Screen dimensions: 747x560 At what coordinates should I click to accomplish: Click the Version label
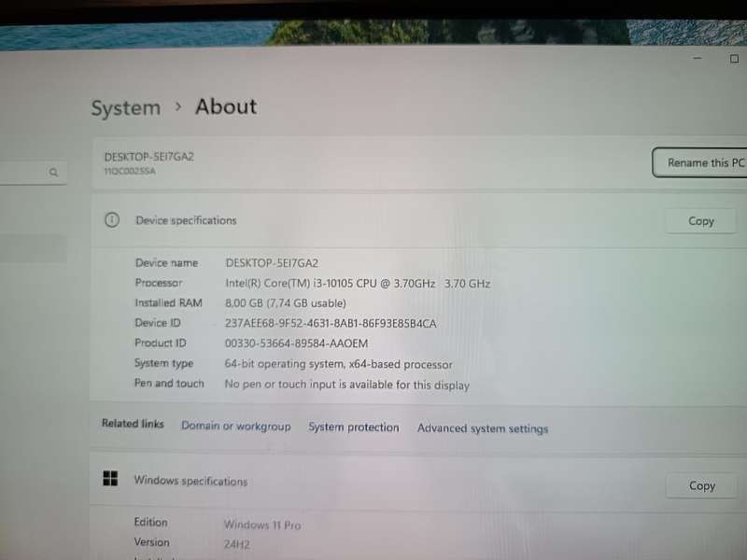tap(151, 542)
